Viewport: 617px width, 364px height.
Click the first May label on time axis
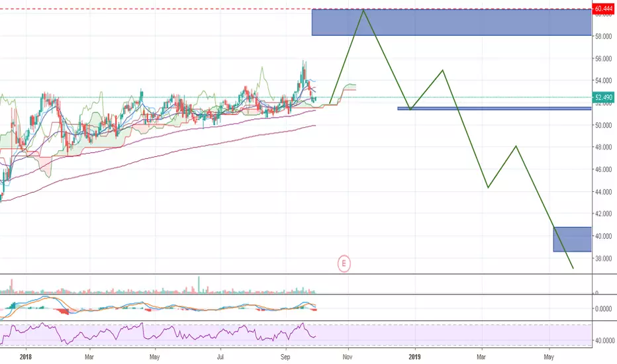[155, 357]
